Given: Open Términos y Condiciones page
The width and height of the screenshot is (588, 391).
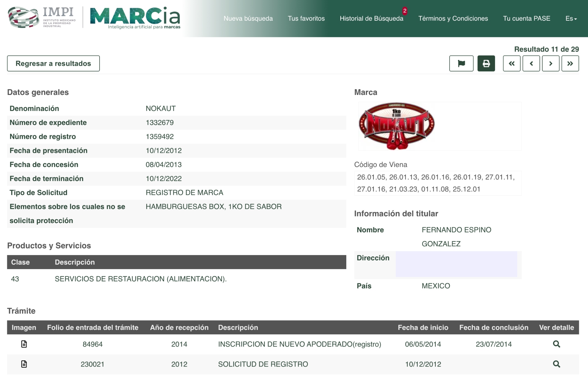Looking at the screenshot, I should 453,18.
